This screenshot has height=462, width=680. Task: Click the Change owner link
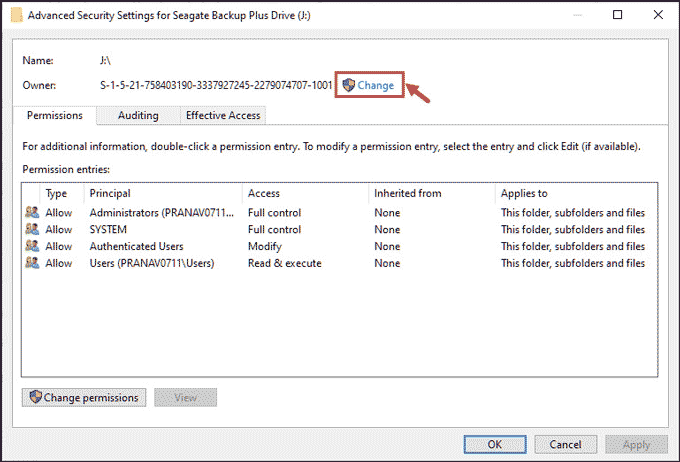click(375, 85)
